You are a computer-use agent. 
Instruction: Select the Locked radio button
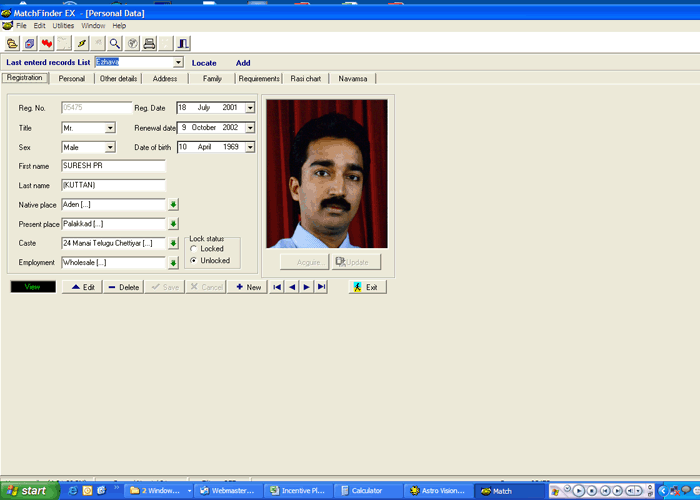[194, 249]
